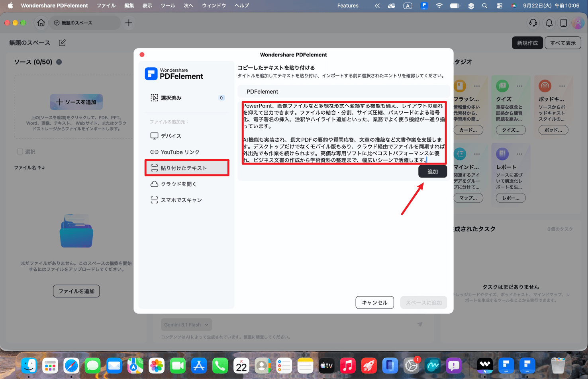Open more options on マインドマップ card

477,154
